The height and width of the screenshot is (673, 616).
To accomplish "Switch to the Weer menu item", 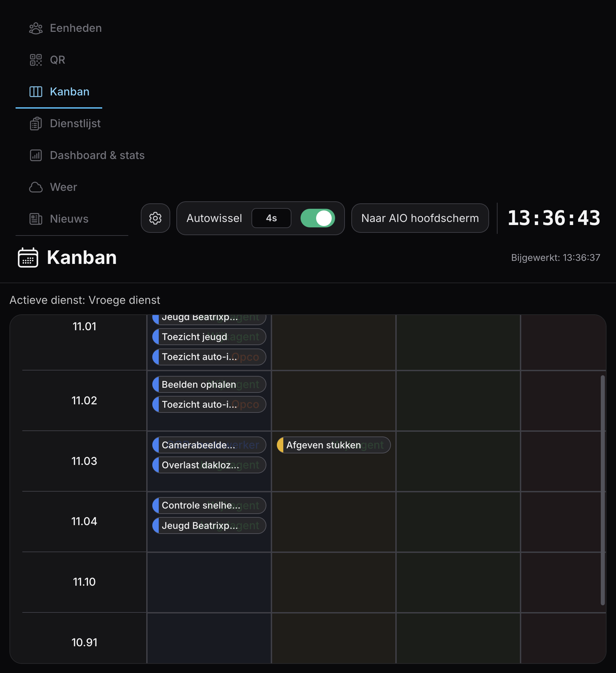I will tap(63, 187).
